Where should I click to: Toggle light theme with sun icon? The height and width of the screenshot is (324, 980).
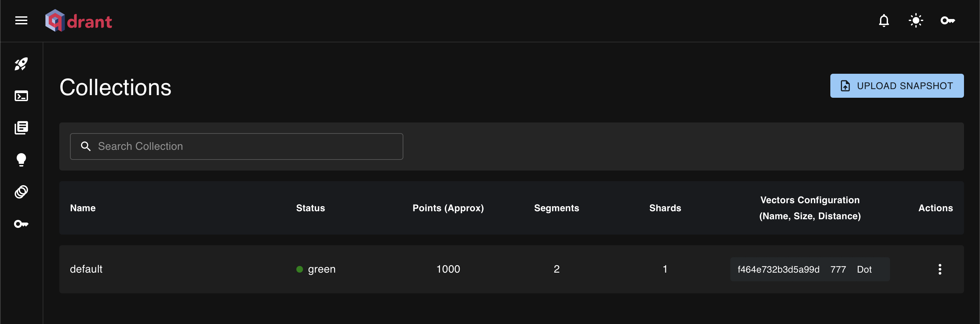[916, 21]
